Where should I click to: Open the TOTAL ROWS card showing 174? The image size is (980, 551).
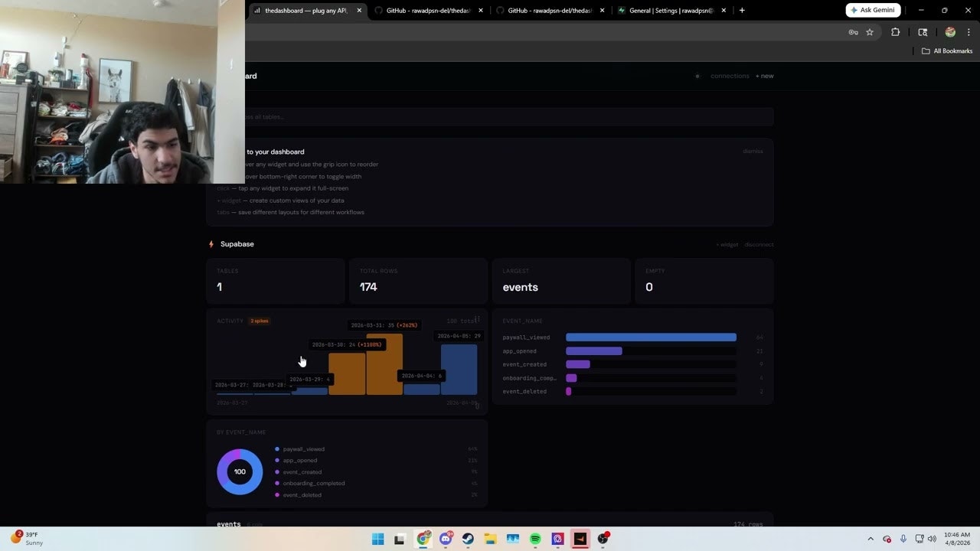point(418,281)
